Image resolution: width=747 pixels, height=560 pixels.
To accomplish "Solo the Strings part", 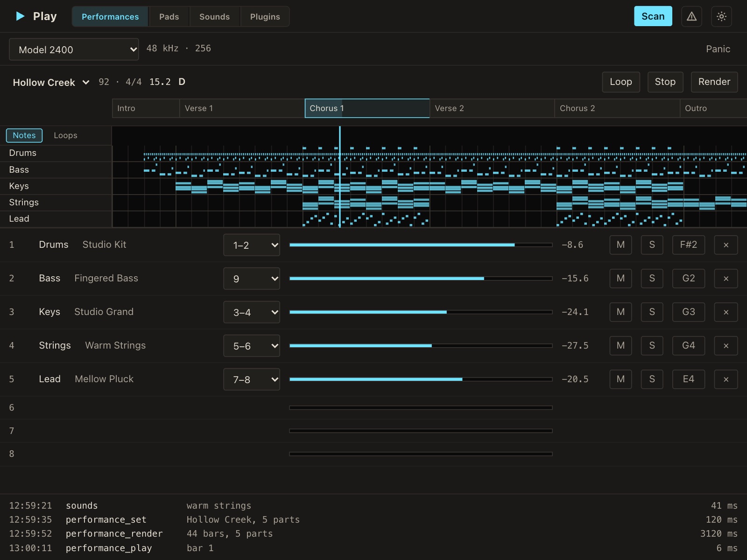I will (x=652, y=346).
